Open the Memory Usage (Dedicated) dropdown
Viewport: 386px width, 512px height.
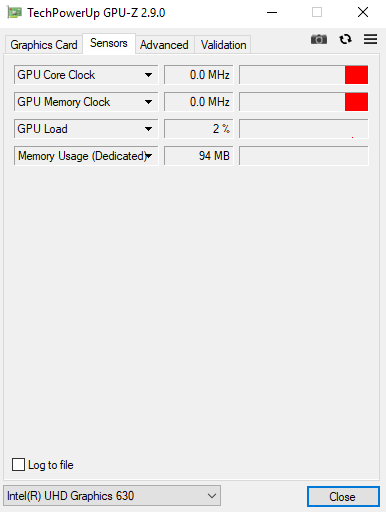(x=86, y=156)
